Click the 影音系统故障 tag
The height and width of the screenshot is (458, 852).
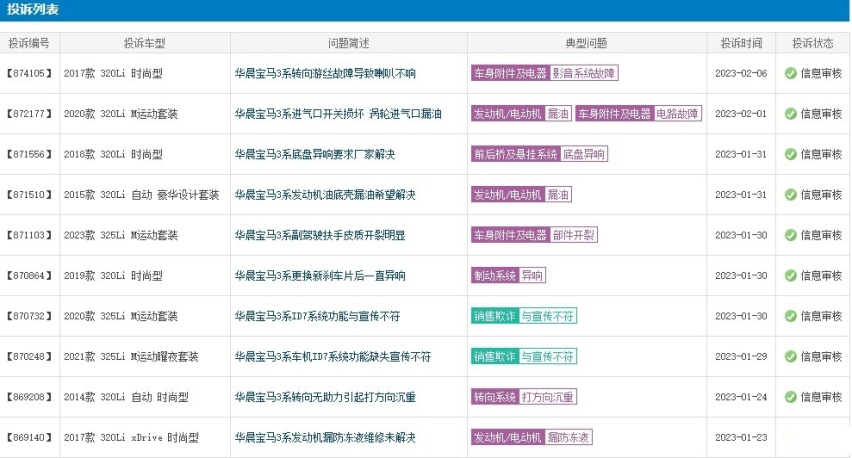click(x=584, y=73)
